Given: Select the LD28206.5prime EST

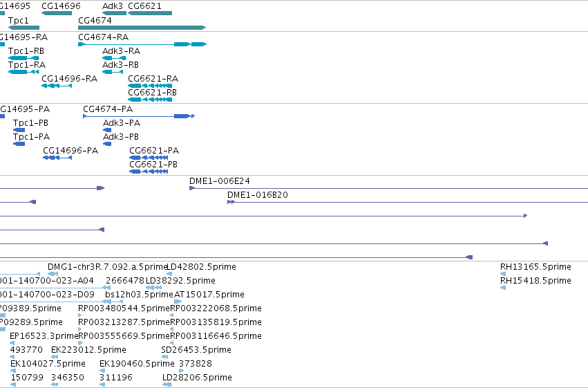Looking at the screenshot, I should (x=167, y=385).
